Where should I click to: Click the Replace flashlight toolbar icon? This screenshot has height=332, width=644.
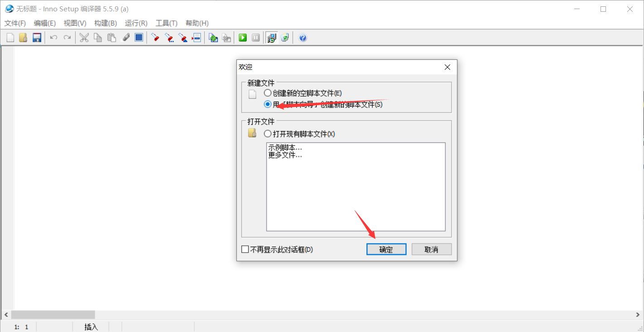tap(183, 38)
